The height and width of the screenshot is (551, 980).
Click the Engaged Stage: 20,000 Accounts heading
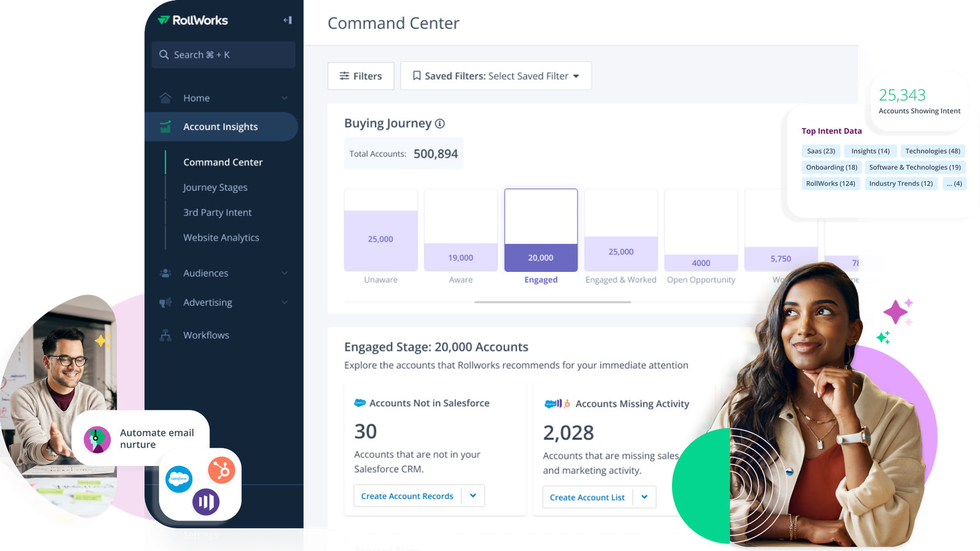pos(436,347)
